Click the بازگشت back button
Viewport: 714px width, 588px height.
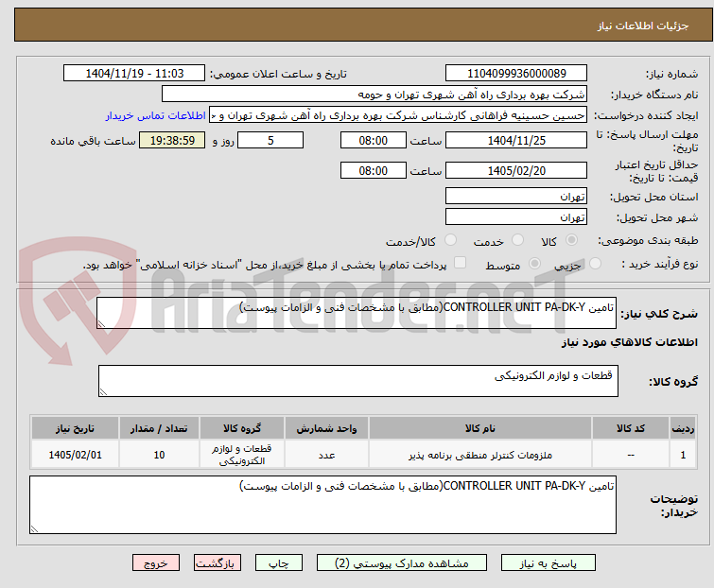(218, 563)
